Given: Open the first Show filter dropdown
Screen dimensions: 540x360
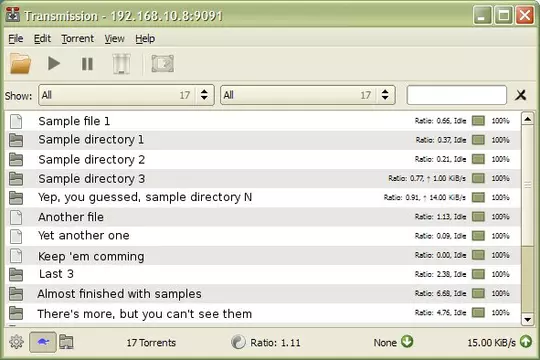Looking at the screenshot, I should click(x=126, y=95).
